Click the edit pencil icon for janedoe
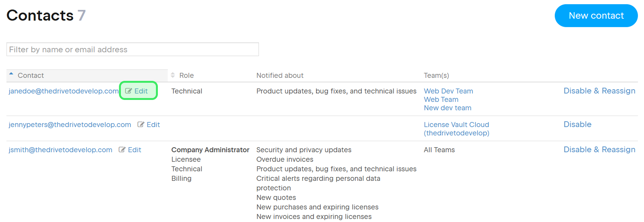The image size is (644, 222). [x=128, y=91]
